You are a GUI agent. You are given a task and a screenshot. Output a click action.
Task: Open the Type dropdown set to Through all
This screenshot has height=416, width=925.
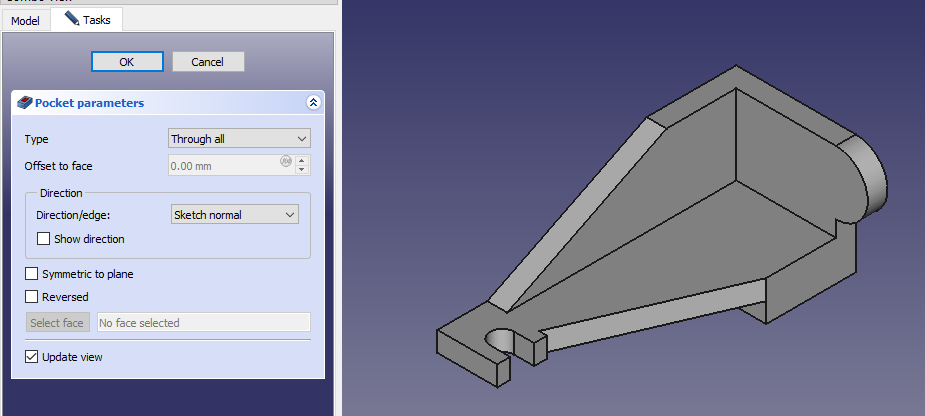[239, 139]
